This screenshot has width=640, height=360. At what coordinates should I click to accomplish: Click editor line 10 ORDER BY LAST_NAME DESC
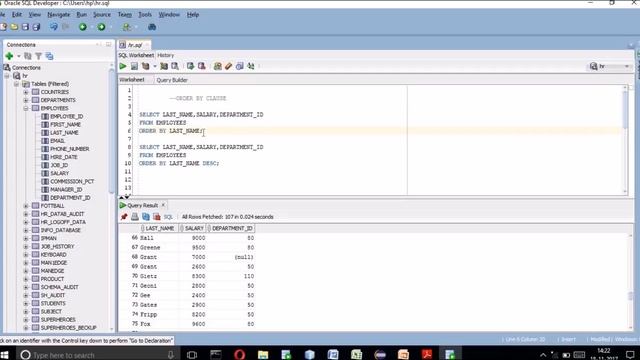coord(179,163)
